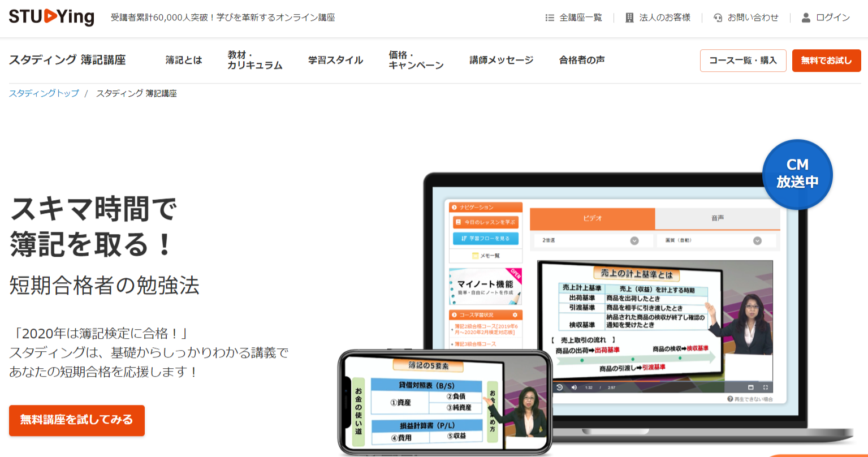Click the 簿記3級合格コース item

[476, 344]
